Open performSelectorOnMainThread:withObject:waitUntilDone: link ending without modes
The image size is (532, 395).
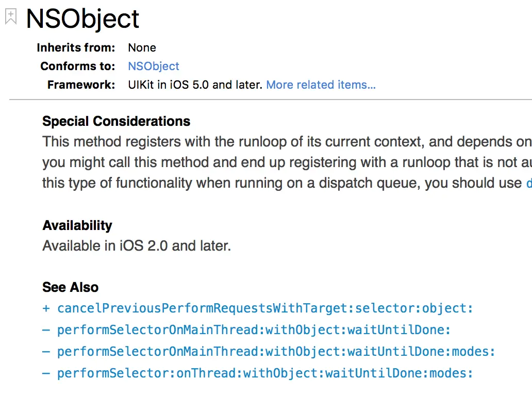254,330
